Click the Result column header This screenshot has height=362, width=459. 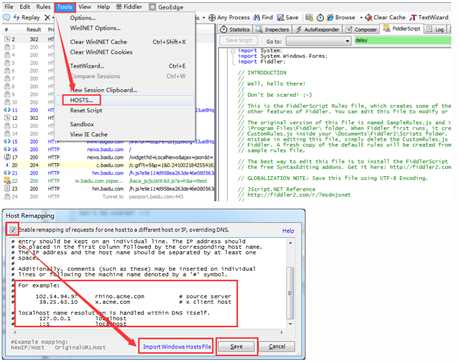(34, 30)
